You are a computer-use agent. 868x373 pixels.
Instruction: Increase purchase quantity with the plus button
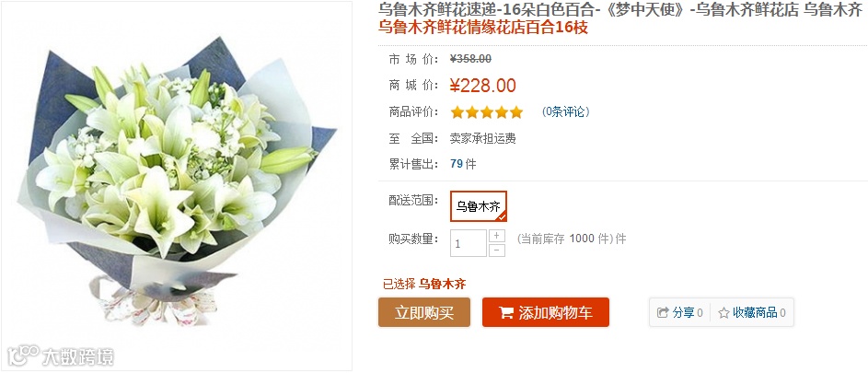496,236
